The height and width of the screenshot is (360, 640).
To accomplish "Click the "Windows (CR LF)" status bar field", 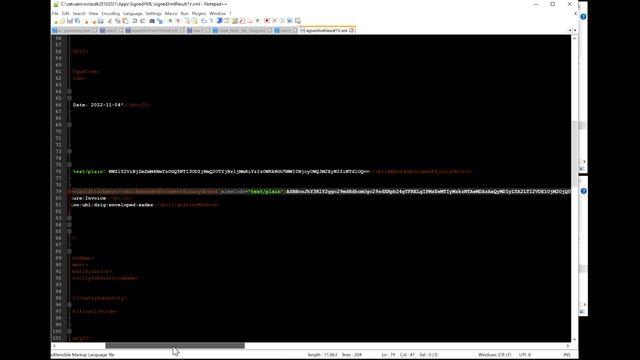I will point(494,355).
